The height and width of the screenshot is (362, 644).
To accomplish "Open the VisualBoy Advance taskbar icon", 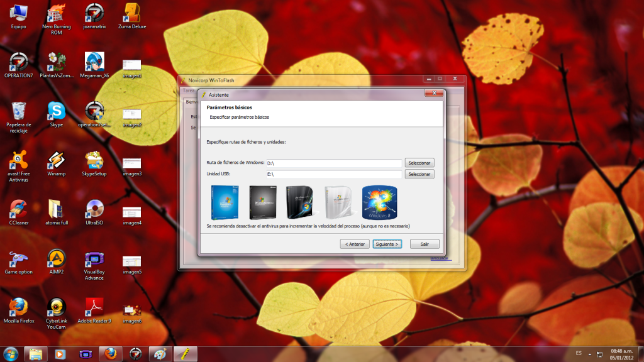I will tap(86, 354).
